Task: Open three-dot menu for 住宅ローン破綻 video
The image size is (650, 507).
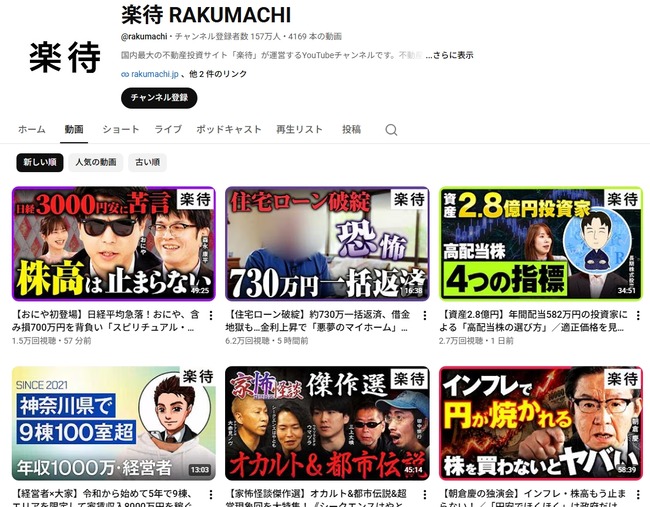Action: [425, 316]
